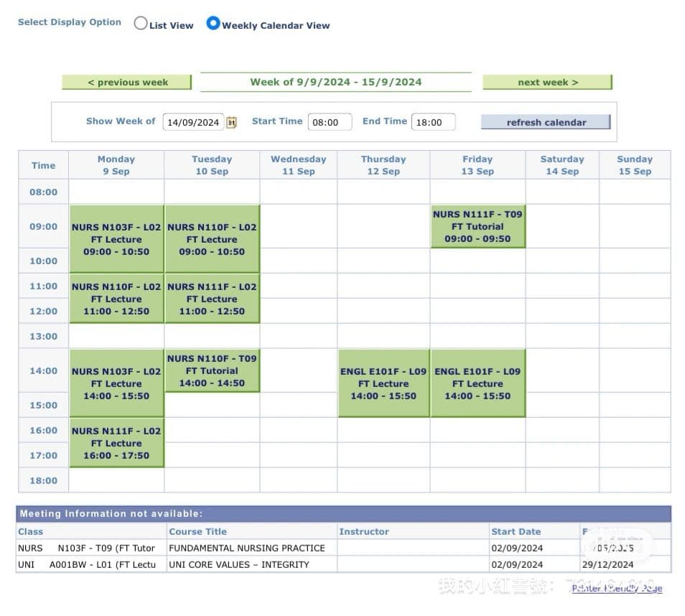Open Monday 09:00 NURS N103F lecture block

[116, 239]
